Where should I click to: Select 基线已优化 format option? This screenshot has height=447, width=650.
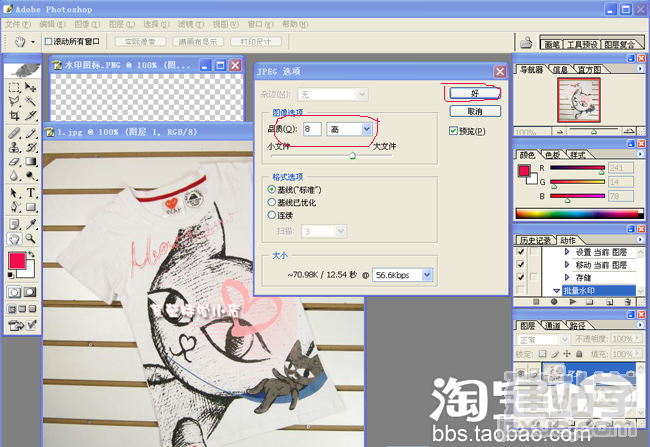pyautogui.click(x=272, y=202)
